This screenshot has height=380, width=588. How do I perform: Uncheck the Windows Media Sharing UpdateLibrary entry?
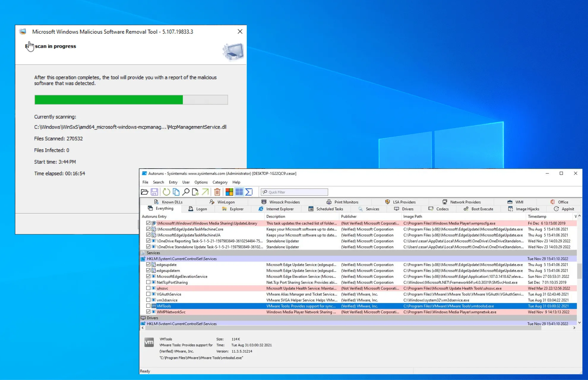(148, 223)
